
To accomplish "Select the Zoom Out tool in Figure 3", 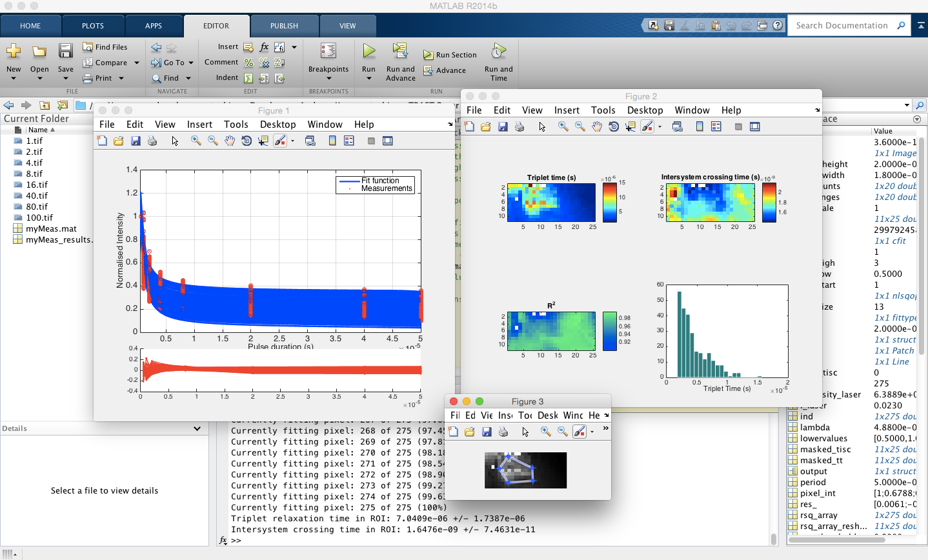I will (x=561, y=431).
